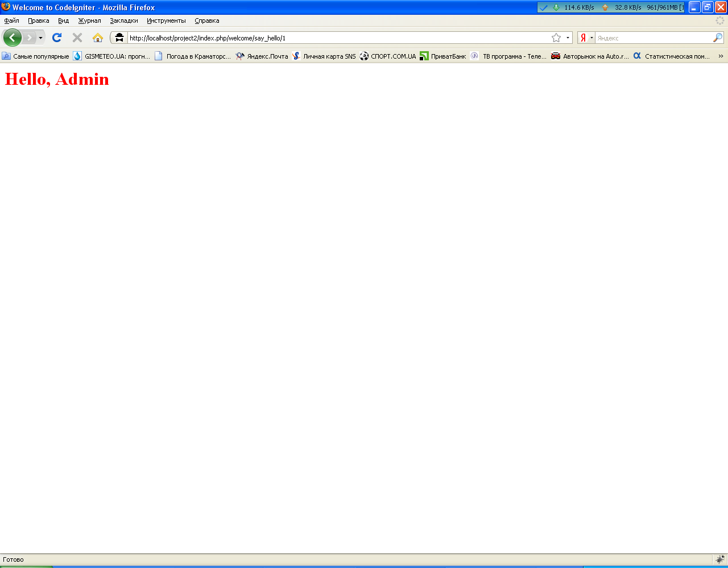Viewport: 728px width, 568px height.
Task: Restore down the Firefox window
Action: click(x=708, y=7)
